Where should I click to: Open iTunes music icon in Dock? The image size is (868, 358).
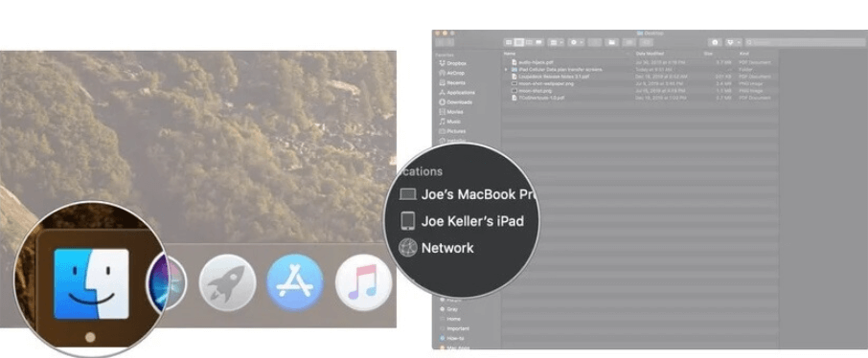(364, 283)
